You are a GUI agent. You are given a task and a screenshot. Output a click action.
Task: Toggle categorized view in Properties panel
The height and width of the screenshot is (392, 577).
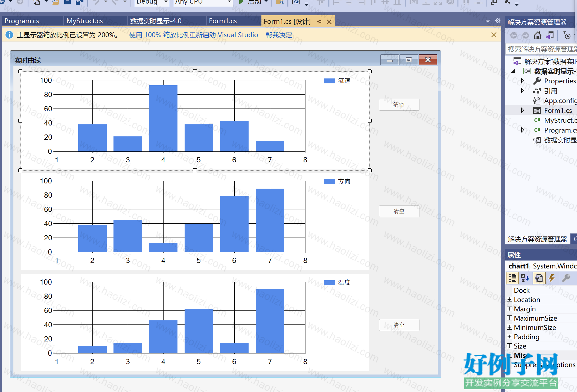(x=512, y=278)
